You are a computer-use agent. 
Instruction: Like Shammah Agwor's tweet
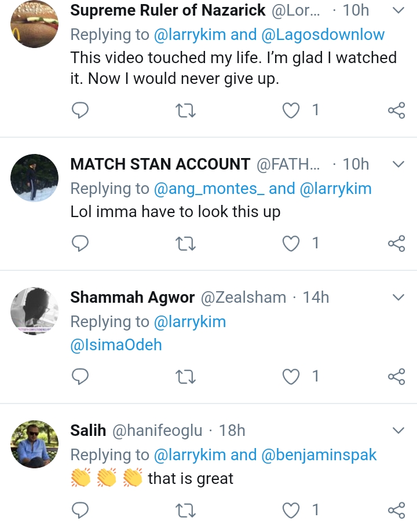tap(291, 377)
